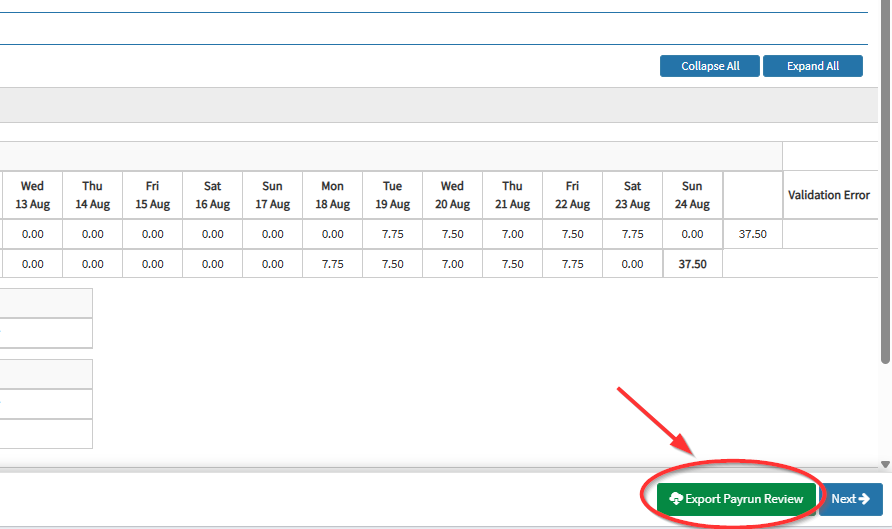Click second-row 0.00 under Sat 23 Aug
The height and width of the screenshot is (529, 892).
(632, 264)
